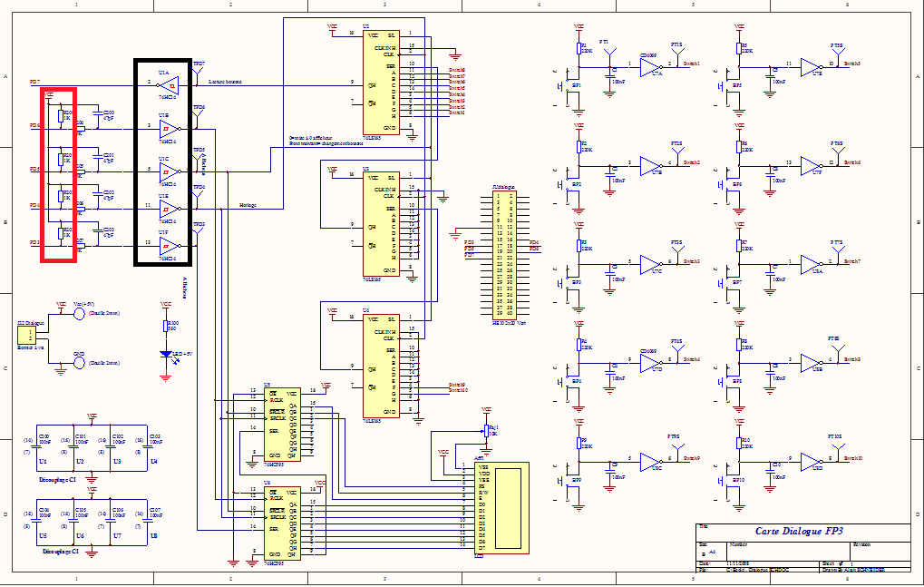
Task: Click resistor R10 220K above BP10
Action: 739,443
